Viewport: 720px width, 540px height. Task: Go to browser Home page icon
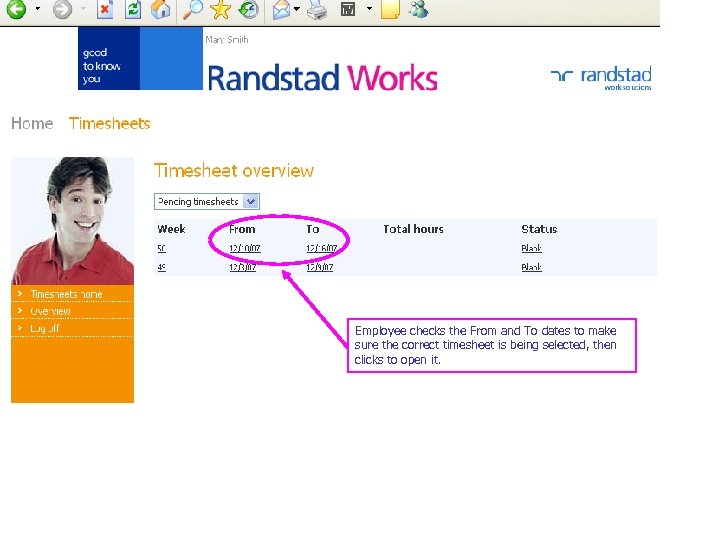point(161,9)
